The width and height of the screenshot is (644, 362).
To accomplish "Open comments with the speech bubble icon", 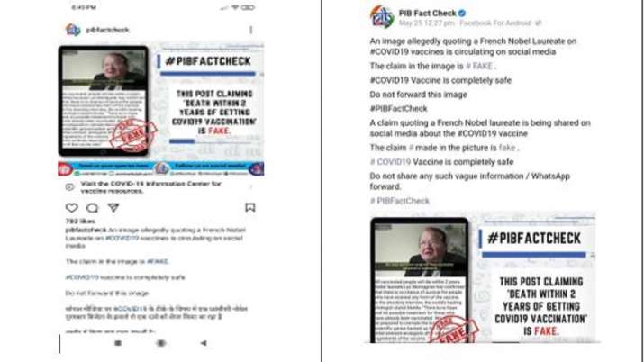I will tap(93, 208).
